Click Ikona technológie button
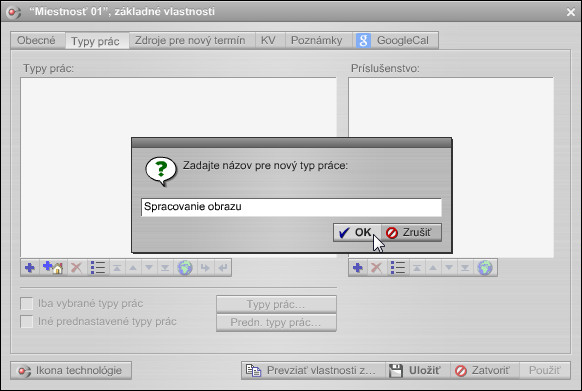The image size is (582, 391). point(71,370)
